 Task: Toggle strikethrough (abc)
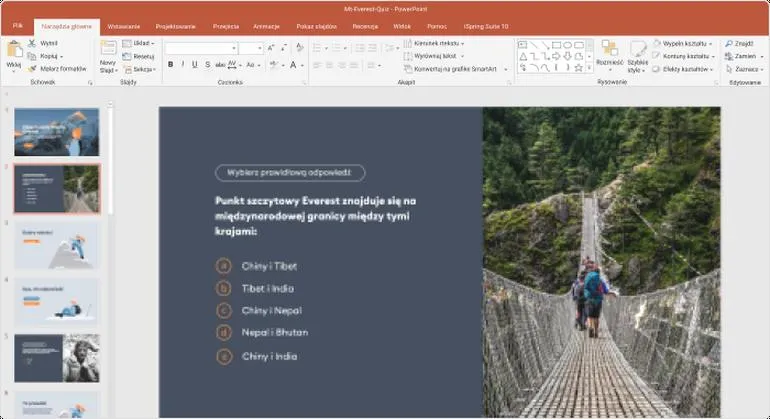click(220, 64)
